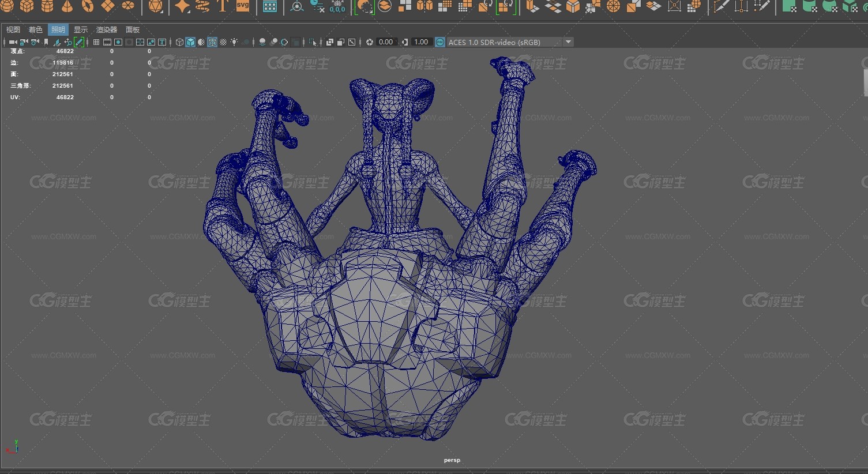The width and height of the screenshot is (868, 474).
Task: Click the Center Pivot icon
Action: coord(297,6)
